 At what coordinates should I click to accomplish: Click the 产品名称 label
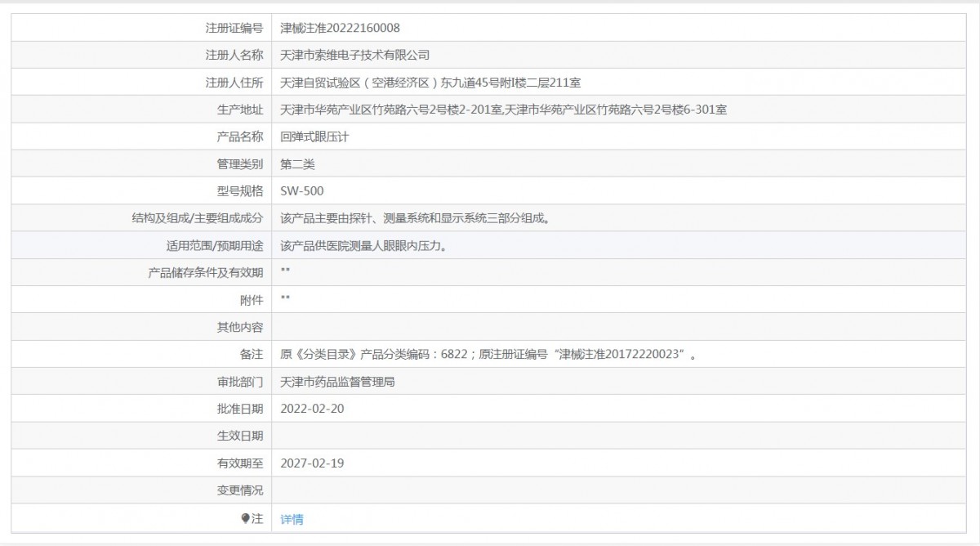pyautogui.click(x=239, y=136)
